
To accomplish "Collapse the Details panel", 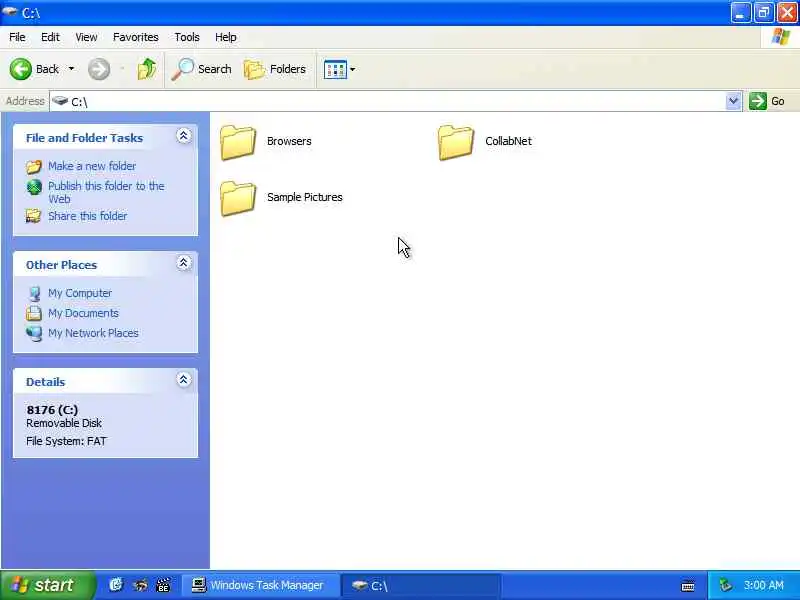I will click(184, 380).
